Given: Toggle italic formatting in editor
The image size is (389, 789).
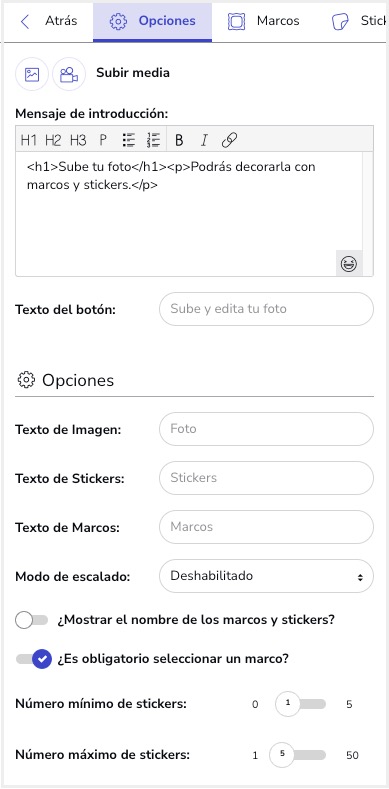Looking at the screenshot, I should [x=204, y=140].
